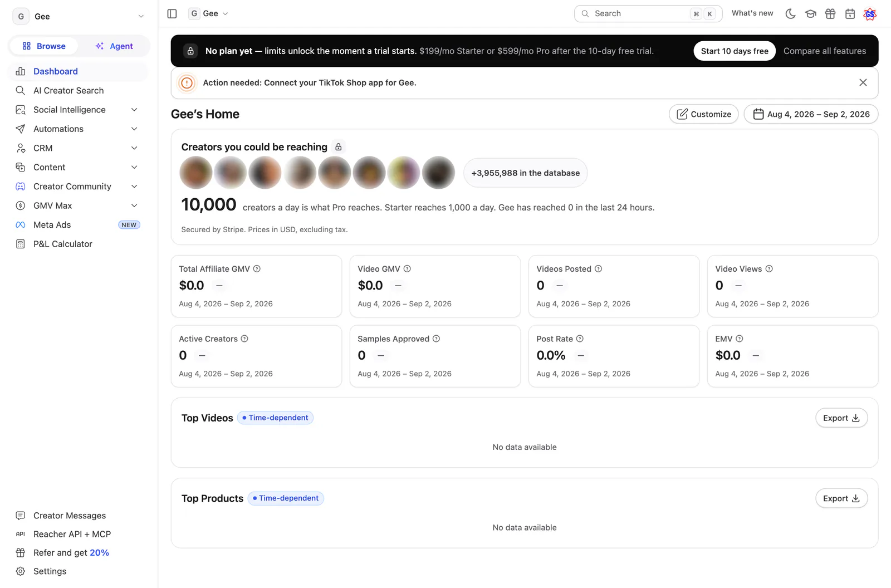
Task: Open the user profile avatar
Action: coord(870,13)
